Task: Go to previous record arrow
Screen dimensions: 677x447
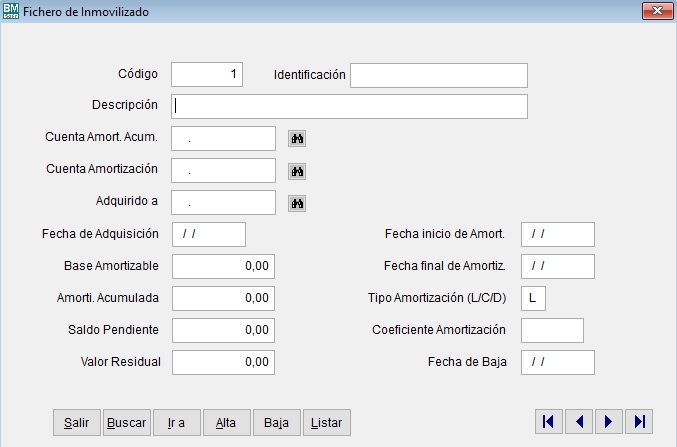Action: pyautogui.click(x=578, y=422)
